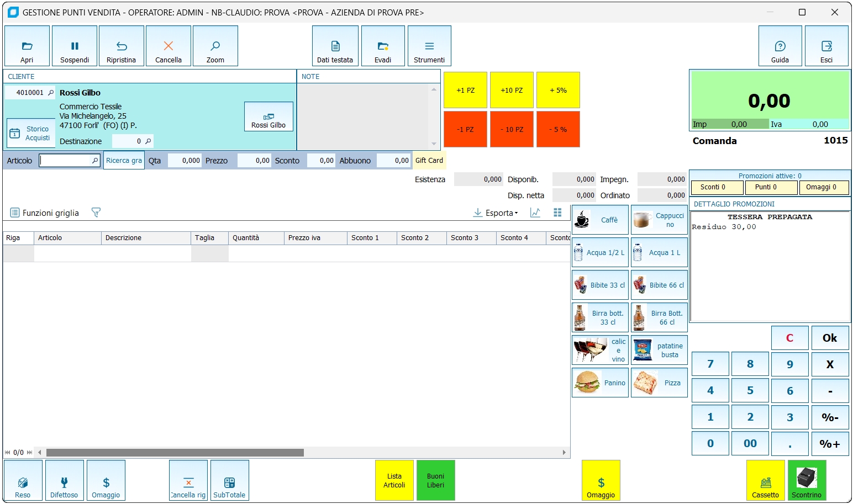Click the Abbuono field
Screen dimensions: 853x504
(x=393, y=161)
